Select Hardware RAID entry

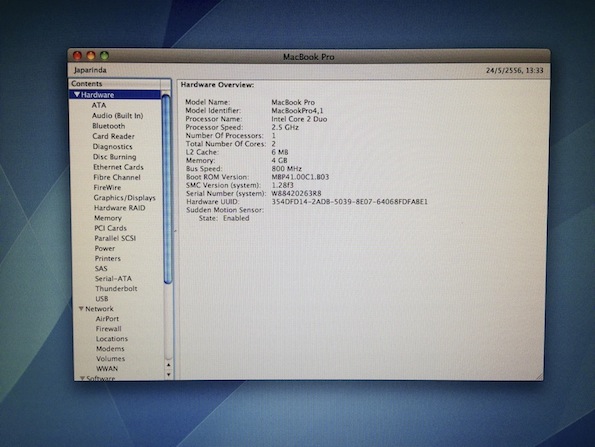pyautogui.click(x=120, y=208)
